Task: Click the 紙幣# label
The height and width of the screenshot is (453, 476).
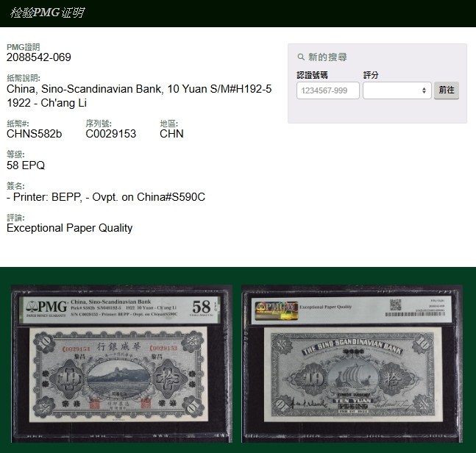Action: click(x=18, y=124)
